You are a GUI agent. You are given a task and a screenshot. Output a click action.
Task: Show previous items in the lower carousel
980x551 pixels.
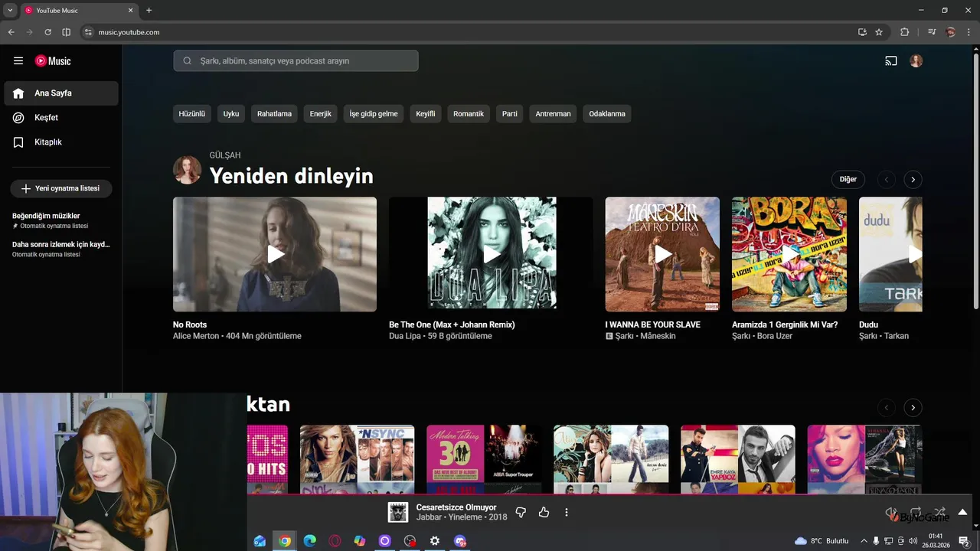(887, 408)
